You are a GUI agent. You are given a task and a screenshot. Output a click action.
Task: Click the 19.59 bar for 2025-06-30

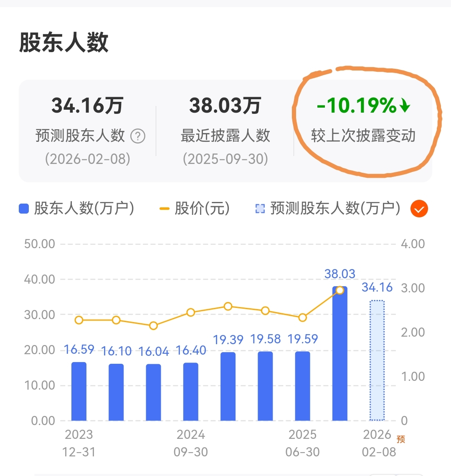pyautogui.click(x=303, y=386)
